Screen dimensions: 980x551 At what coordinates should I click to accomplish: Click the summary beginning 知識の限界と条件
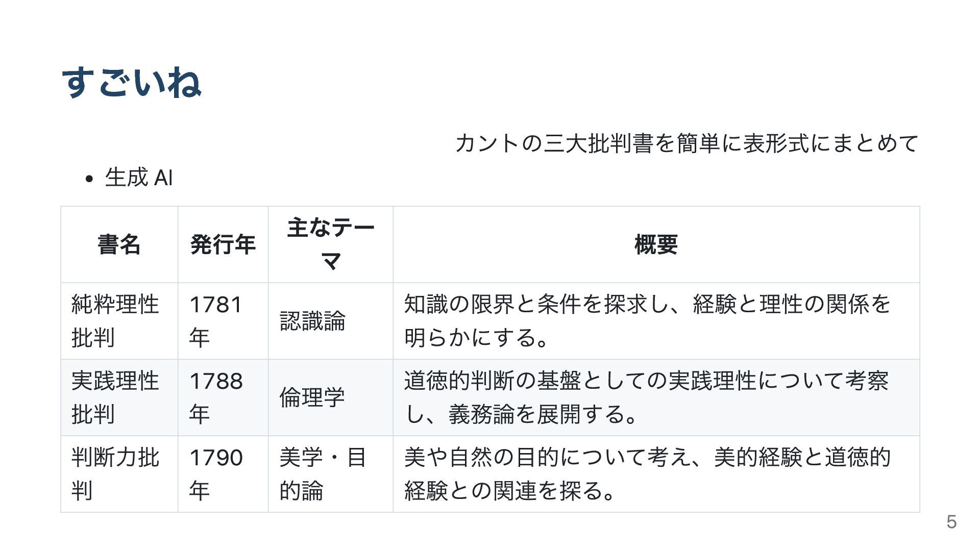[656, 321]
